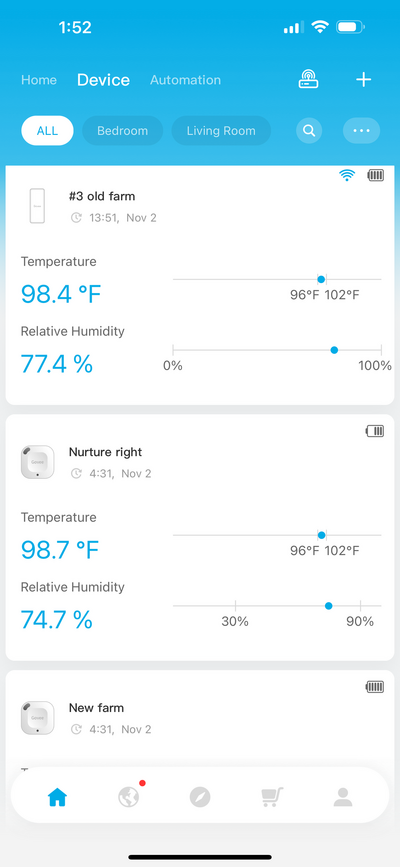Tap the 98.7 °F temperature reading
400x867 pixels.
pyautogui.click(x=60, y=550)
